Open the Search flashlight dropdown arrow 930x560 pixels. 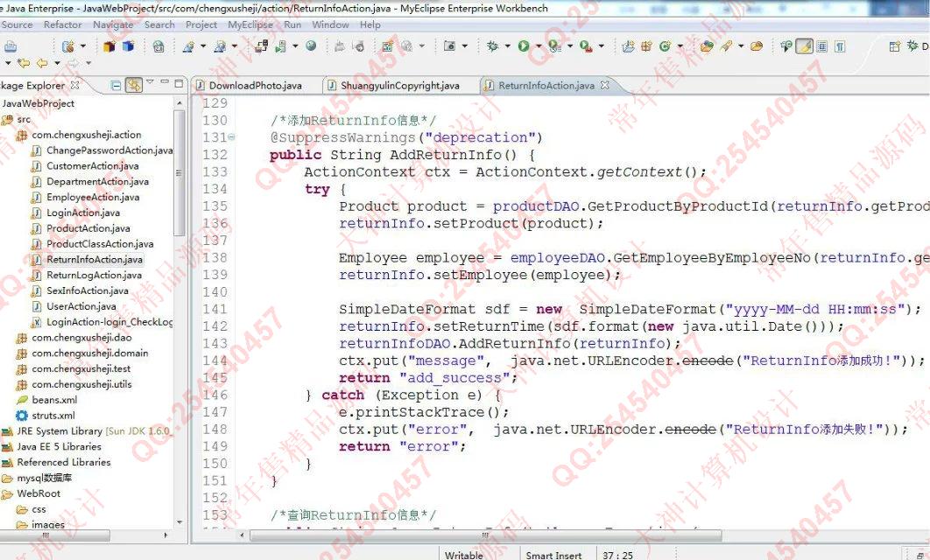741,45
